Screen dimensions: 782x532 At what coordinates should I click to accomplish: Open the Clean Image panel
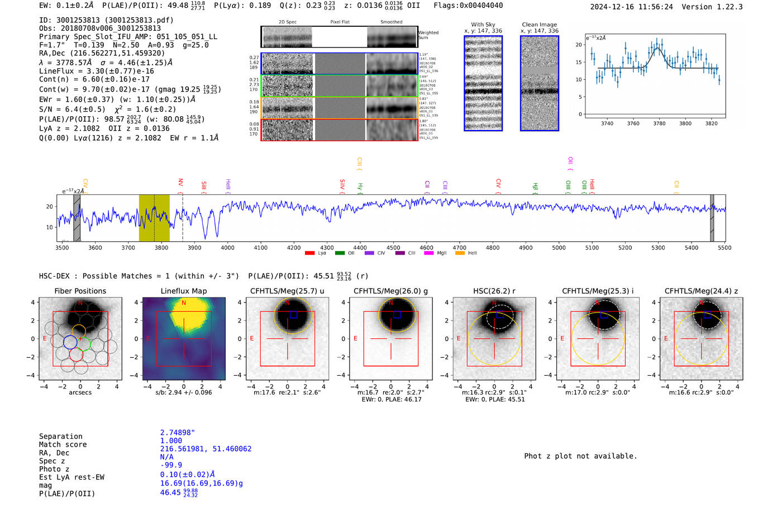pos(540,83)
